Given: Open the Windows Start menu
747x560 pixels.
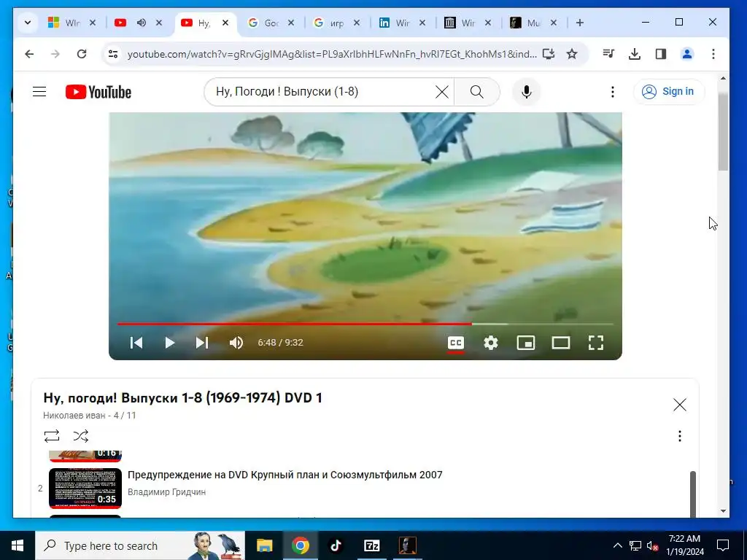Looking at the screenshot, I should click(x=18, y=545).
